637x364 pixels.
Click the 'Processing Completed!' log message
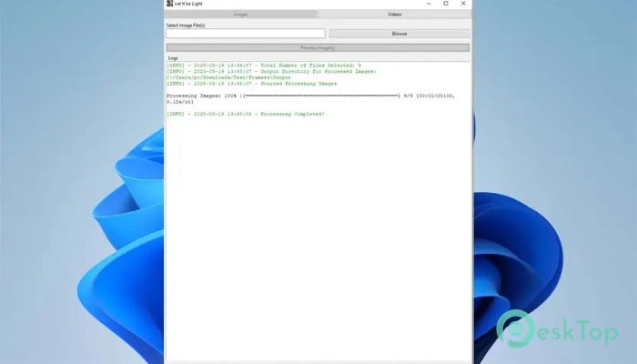[246, 114]
